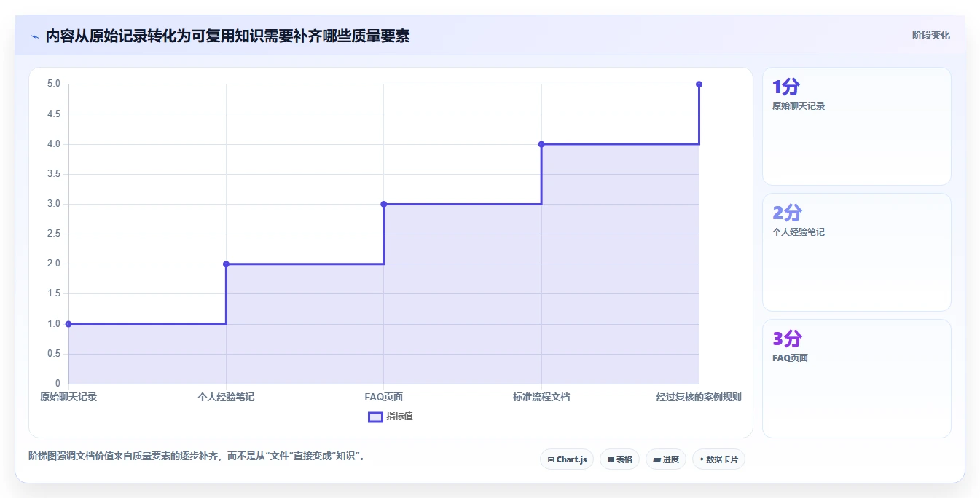Click the 3分 score in the third card
The height and width of the screenshot is (498, 980).
pos(787,339)
